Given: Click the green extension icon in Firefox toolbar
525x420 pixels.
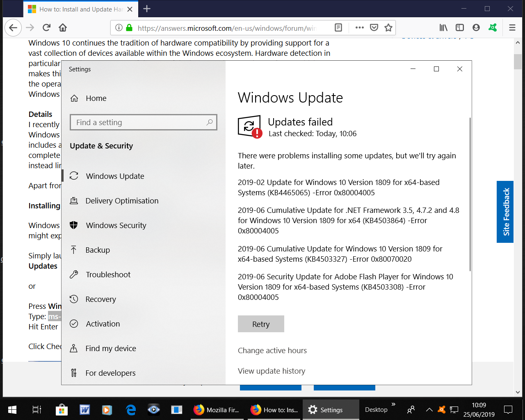Looking at the screenshot, I should pos(493,27).
